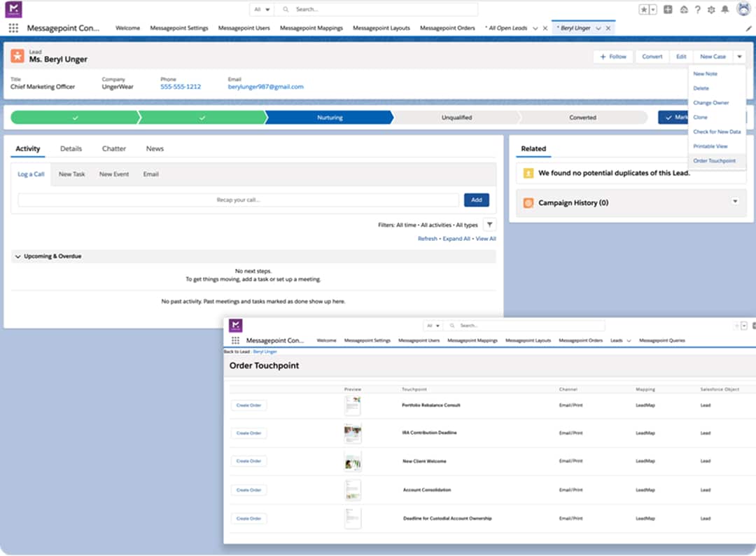Open the Help question mark icon
The image size is (756, 556).
(698, 9)
